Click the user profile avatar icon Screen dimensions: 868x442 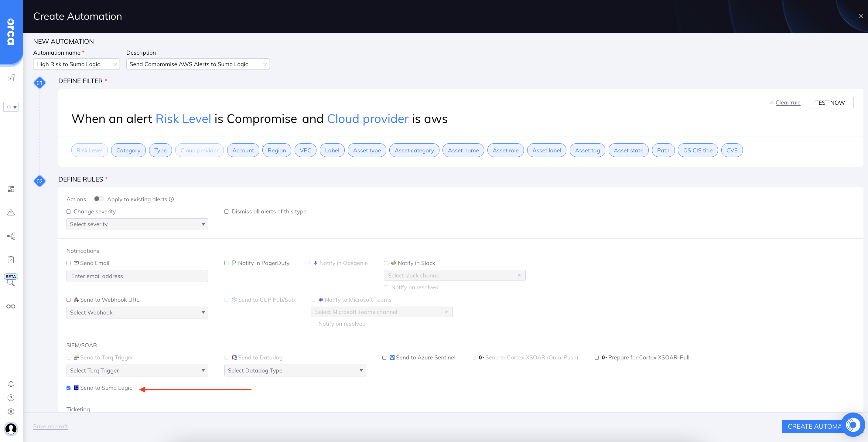11,429
